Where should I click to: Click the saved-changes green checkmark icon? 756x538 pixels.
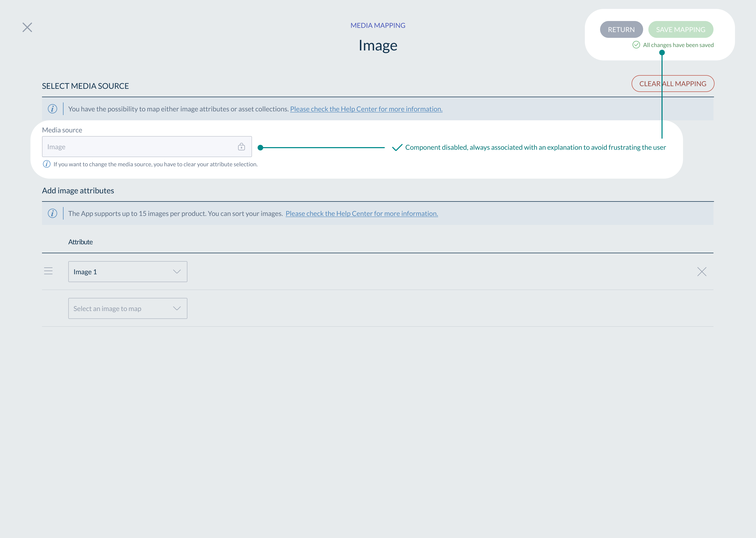(x=636, y=45)
